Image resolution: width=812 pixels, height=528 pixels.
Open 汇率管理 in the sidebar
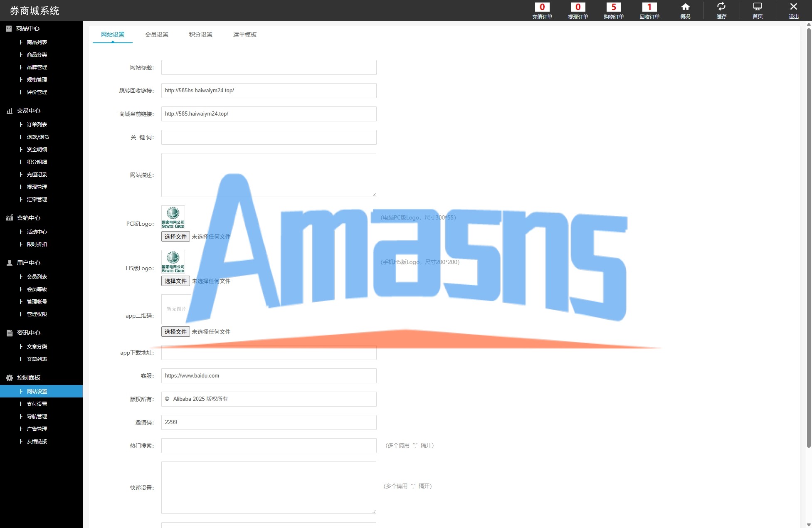pos(37,199)
